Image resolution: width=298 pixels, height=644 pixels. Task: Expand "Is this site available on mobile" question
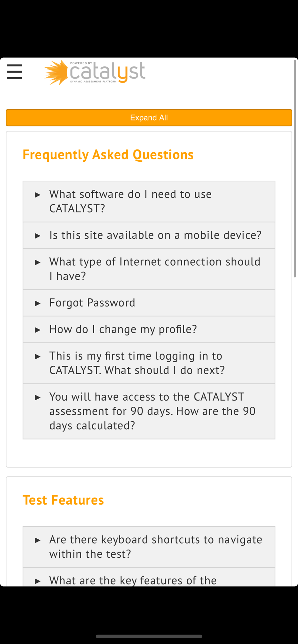click(149, 235)
